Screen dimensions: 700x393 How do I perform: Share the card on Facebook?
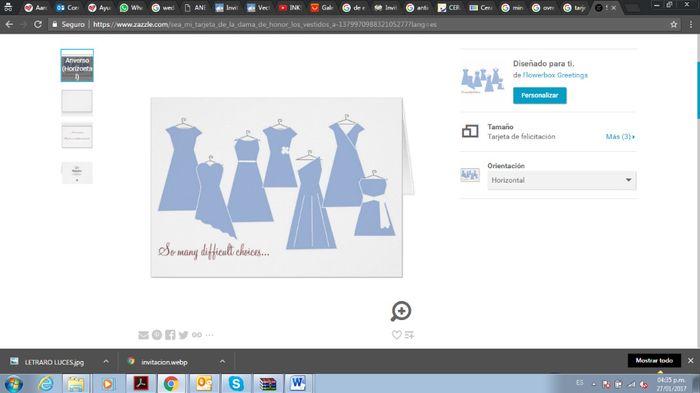[x=170, y=335]
